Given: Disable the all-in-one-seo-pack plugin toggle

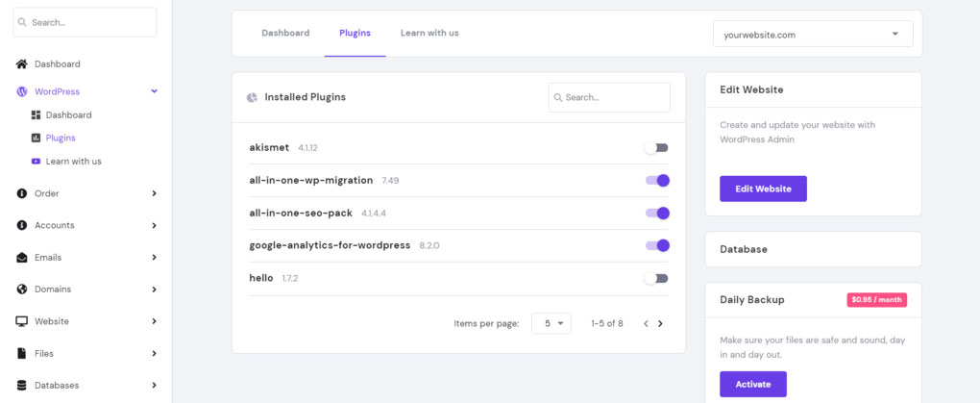Looking at the screenshot, I should point(657,213).
